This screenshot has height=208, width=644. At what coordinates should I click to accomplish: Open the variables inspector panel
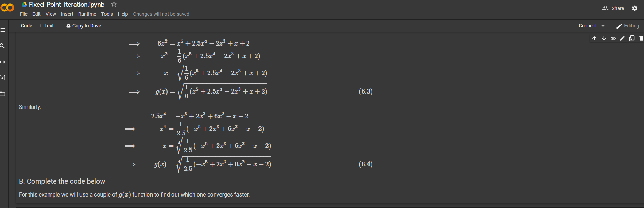tap(3, 78)
